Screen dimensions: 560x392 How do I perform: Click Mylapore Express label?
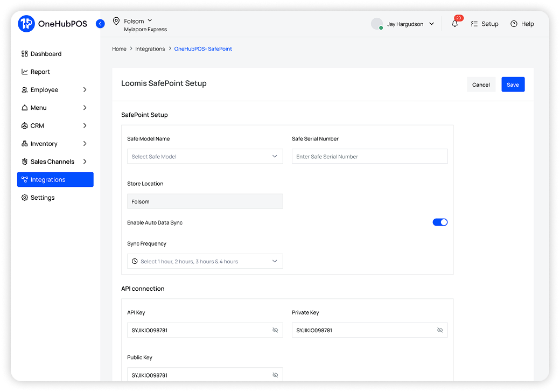tap(145, 30)
